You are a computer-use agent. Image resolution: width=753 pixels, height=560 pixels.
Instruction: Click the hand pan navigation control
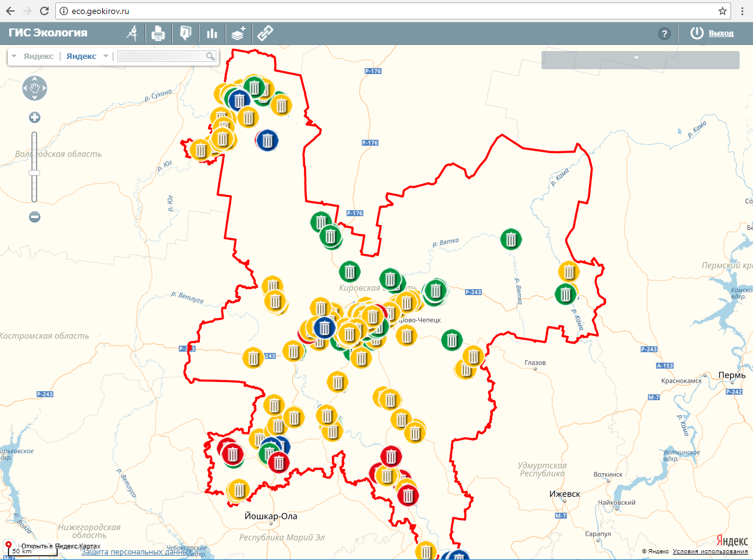[x=35, y=89]
